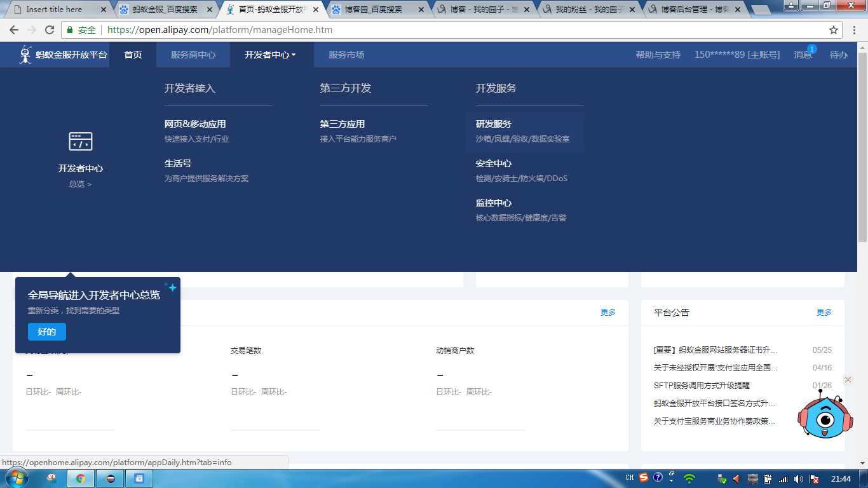Close the 博客园_百度搜索 tab
The height and width of the screenshot is (488, 868).
pyautogui.click(x=421, y=10)
